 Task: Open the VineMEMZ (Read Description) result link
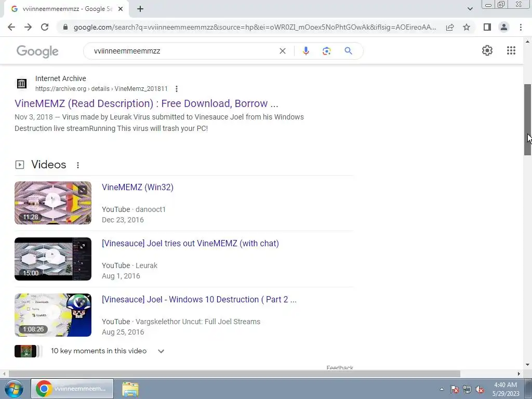(x=146, y=103)
